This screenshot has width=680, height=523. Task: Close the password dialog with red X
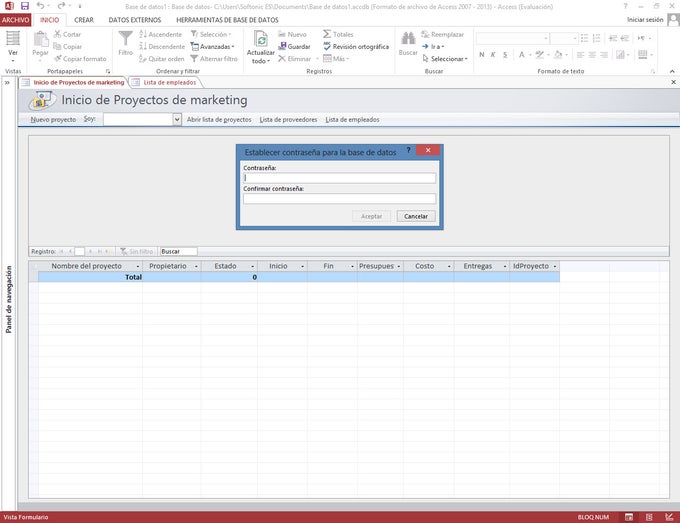[x=428, y=150]
